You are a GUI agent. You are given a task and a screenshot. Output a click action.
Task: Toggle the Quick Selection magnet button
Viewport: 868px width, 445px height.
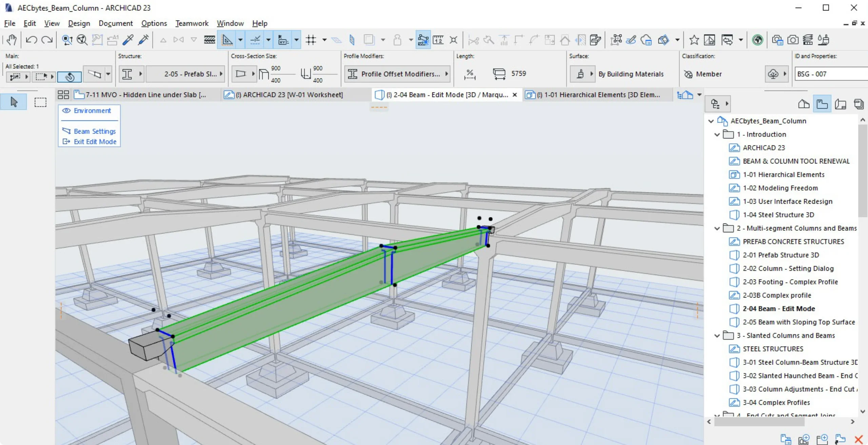[x=70, y=77]
